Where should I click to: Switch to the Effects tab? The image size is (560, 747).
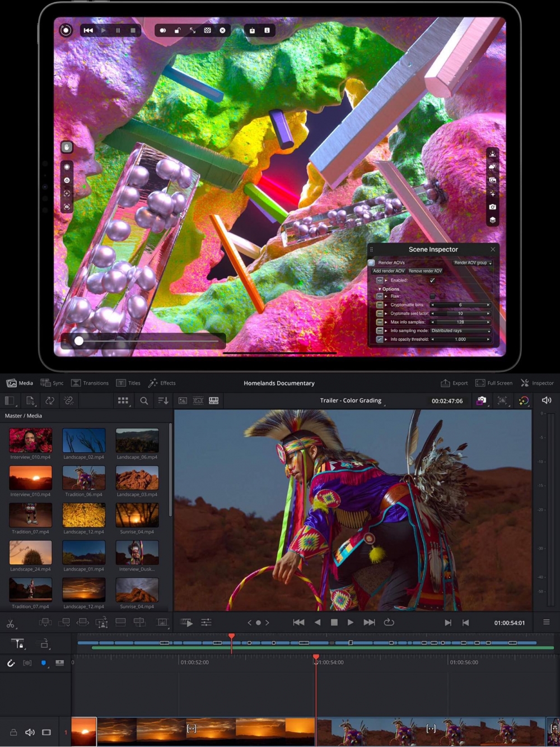[x=162, y=383]
